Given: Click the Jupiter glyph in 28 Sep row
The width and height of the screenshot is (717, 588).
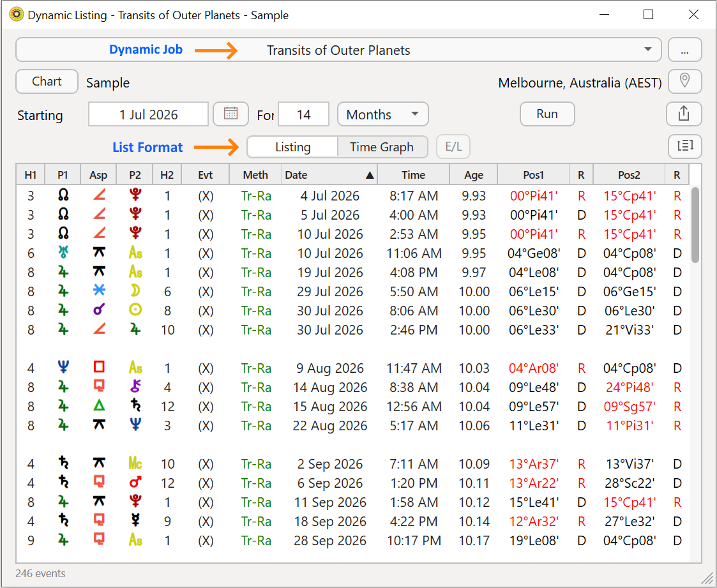Looking at the screenshot, I should (x=63, y=540).
